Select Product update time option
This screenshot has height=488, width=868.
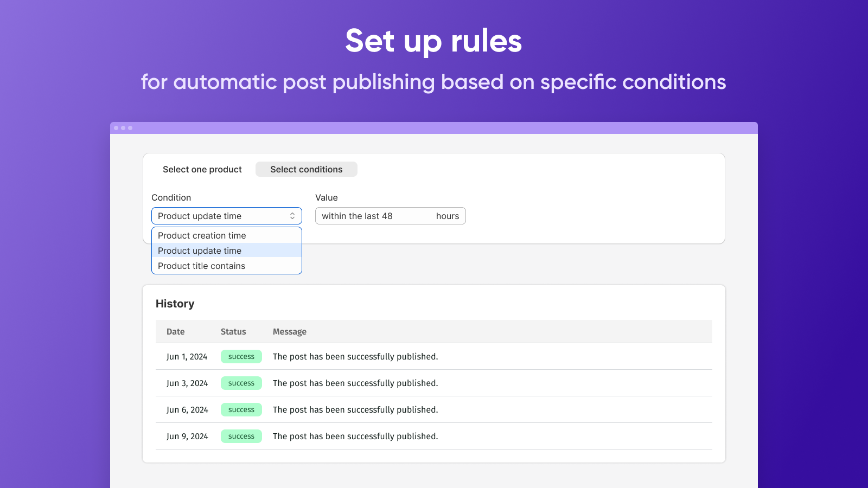point(199,251)
